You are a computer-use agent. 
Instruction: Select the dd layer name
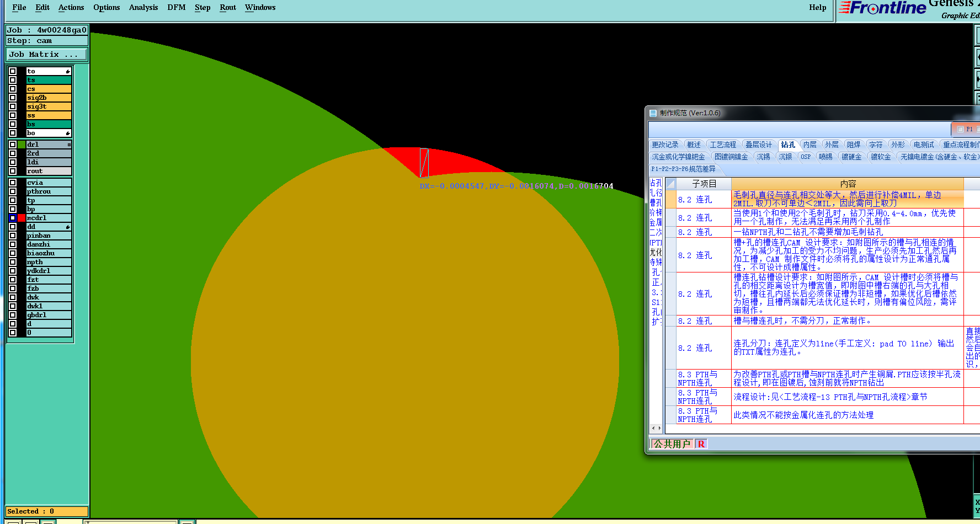pyautogui.click(x=49, y=227)
